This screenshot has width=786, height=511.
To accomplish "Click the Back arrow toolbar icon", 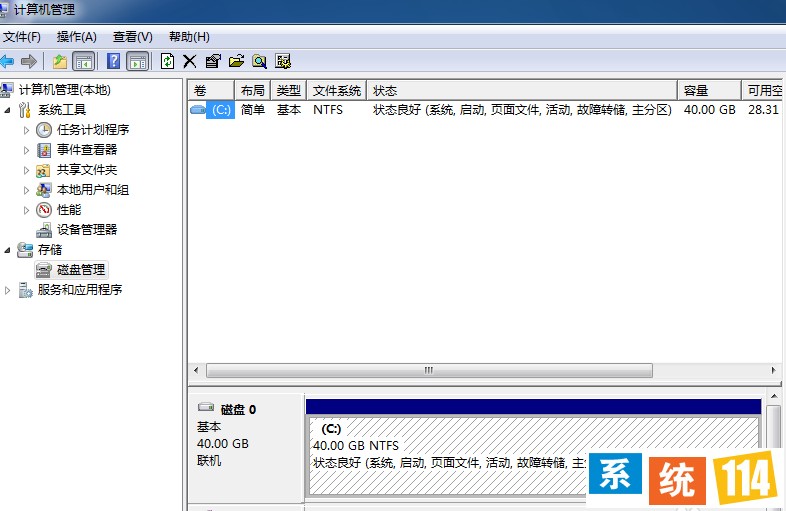I will pyautogui.click(x=7, y=62).
